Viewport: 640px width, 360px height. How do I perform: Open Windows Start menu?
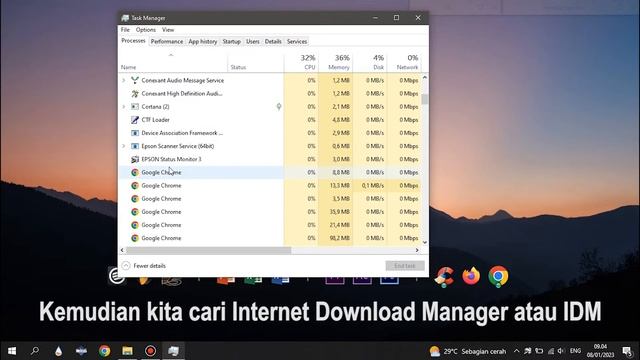click(12, 351)
